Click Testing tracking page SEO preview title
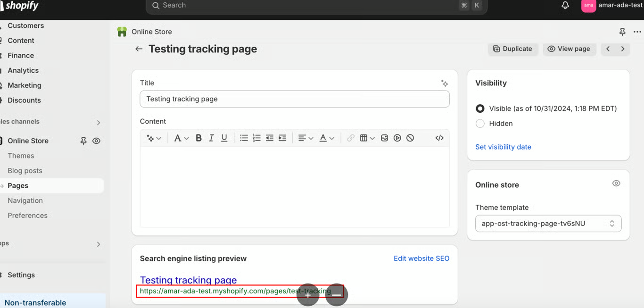Image resolution: width=644 pixels, height=308 pixels. point(188,280)
